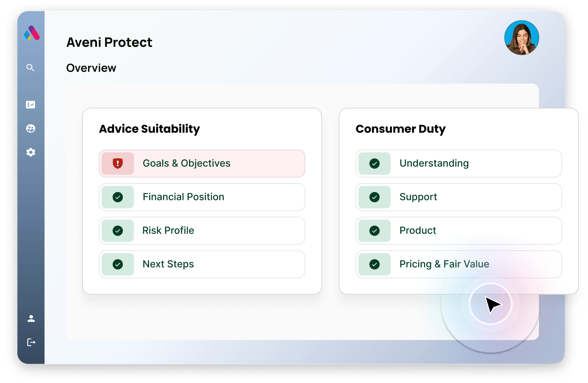This screenshot has width=588, height=383.
Task: Open the user account sidebar icon
Action: [x=31, y=319]
